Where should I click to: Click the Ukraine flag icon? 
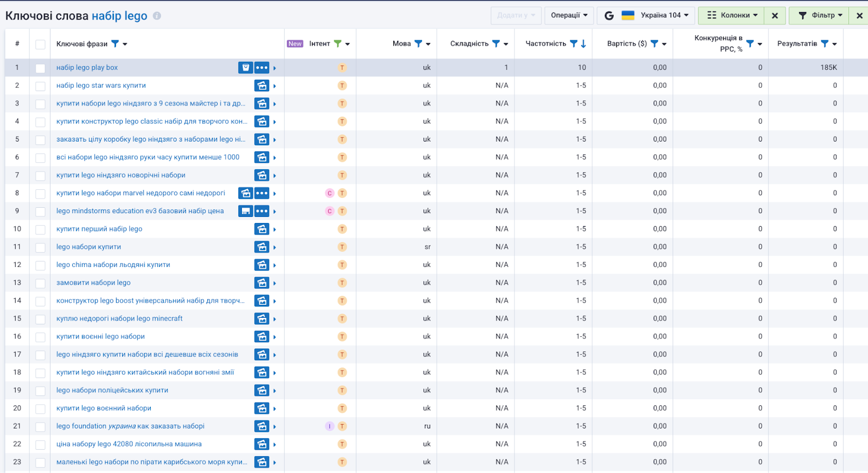click(628, 15)
